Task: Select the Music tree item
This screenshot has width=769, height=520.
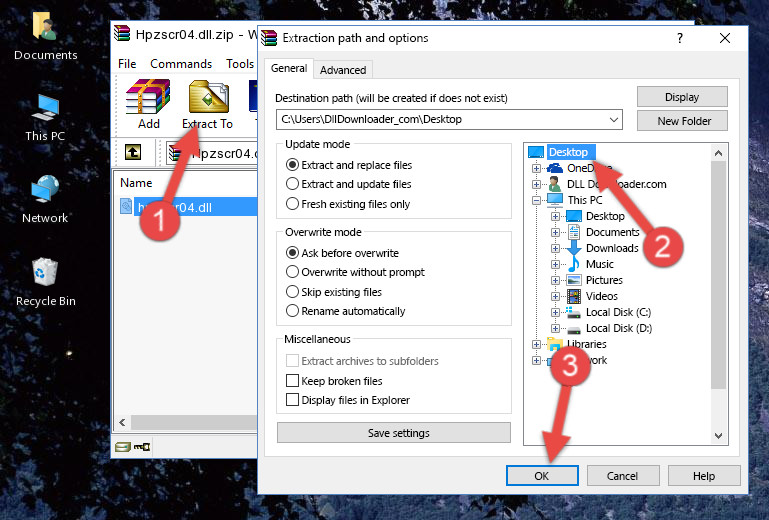Action: (x=599, y=264)
